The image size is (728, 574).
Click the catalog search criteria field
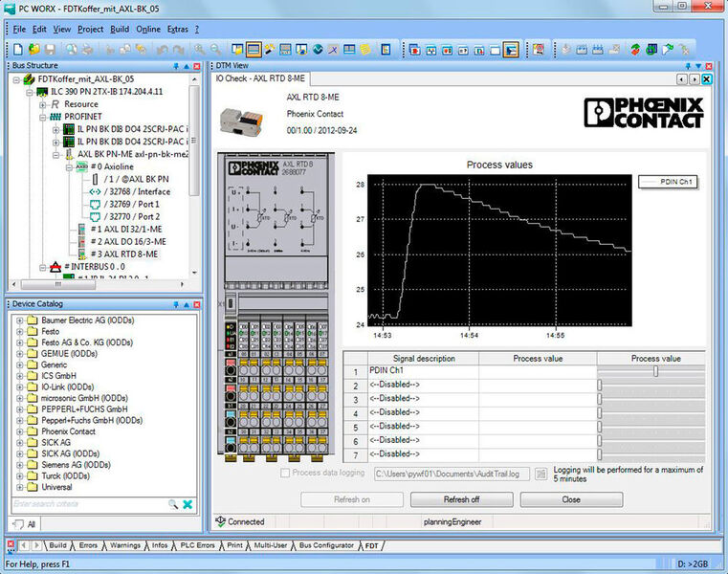click(90, 504)
